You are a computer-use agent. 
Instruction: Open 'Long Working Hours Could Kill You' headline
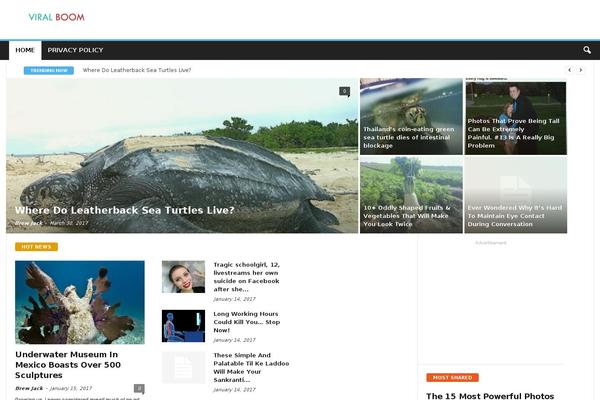coord(246,322)
